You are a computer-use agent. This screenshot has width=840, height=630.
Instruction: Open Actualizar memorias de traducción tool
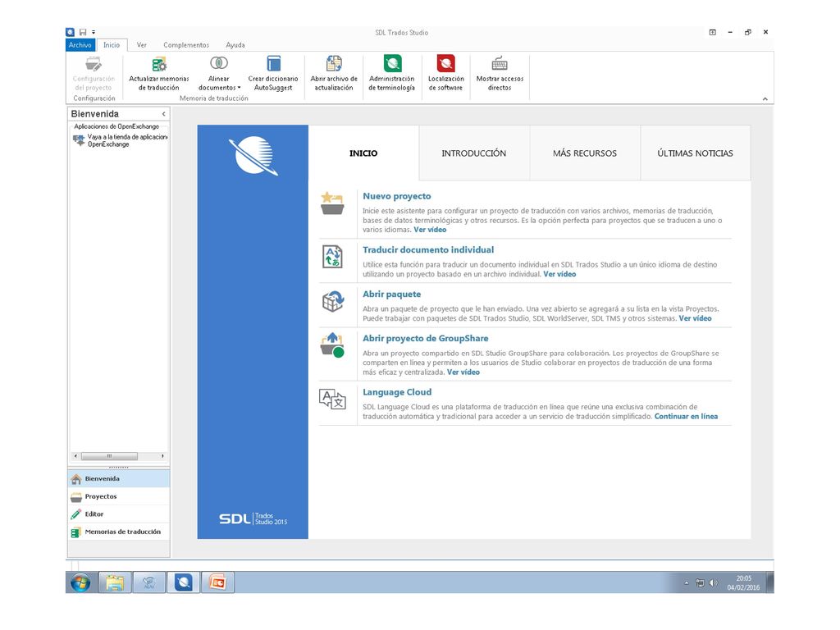(x=159, y=73)
